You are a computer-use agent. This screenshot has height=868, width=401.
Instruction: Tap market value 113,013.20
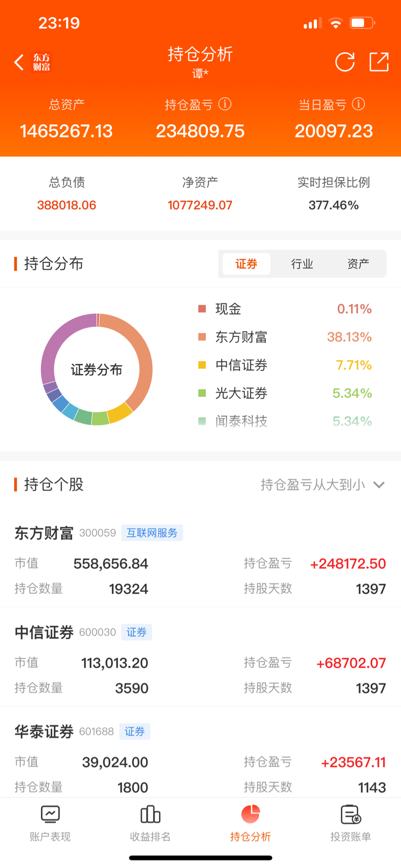pos(115,663)
